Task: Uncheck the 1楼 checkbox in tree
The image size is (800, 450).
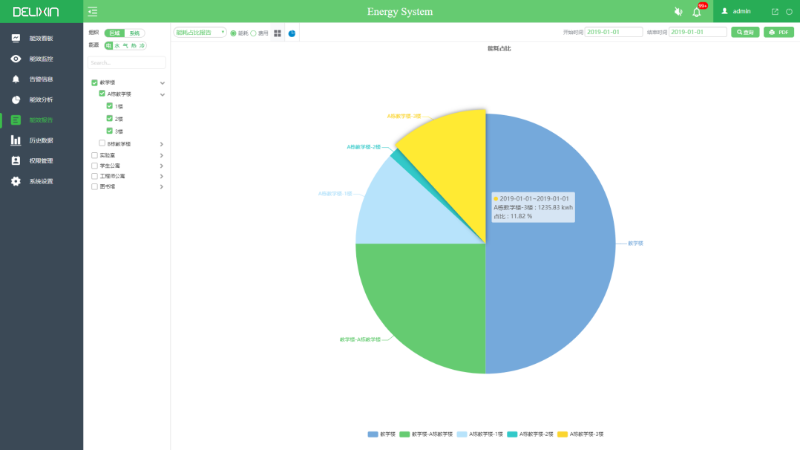Action: [x=110, y=105]
